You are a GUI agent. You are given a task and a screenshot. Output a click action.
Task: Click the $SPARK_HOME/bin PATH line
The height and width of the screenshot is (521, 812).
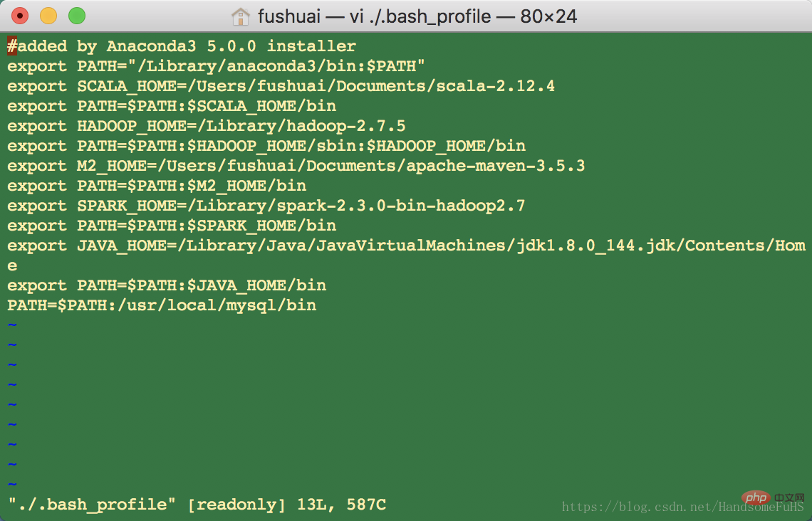point(172,226)
